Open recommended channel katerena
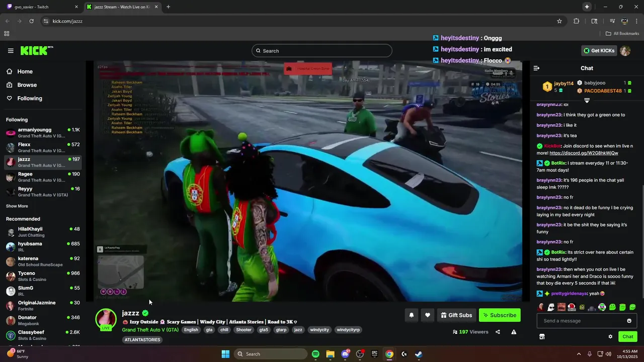644x362 pixels. click(43, 261)
